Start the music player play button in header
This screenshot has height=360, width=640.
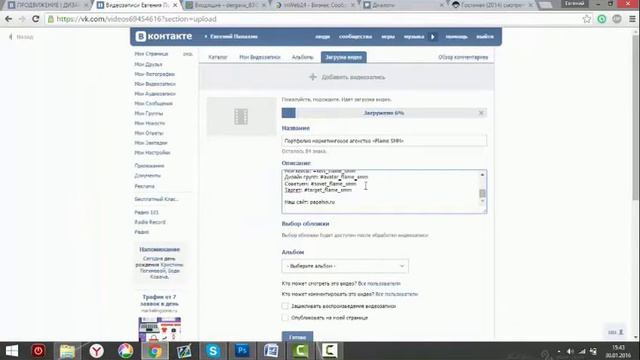point(433,37)
